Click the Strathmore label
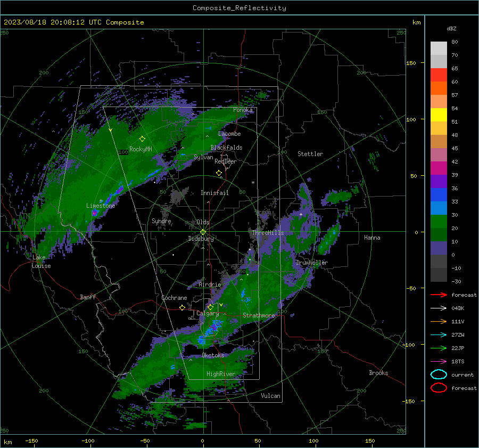This screenshot has width=479, height=448. 259,315
